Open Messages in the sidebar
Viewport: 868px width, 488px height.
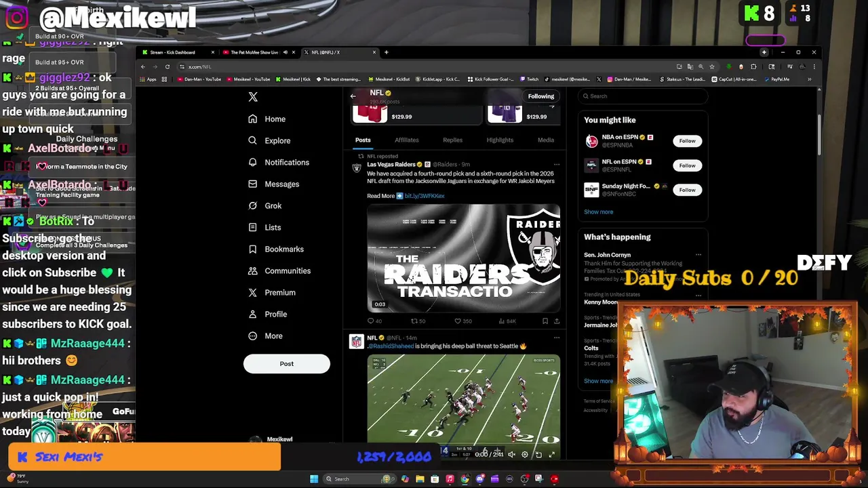(x=273, y=184)
